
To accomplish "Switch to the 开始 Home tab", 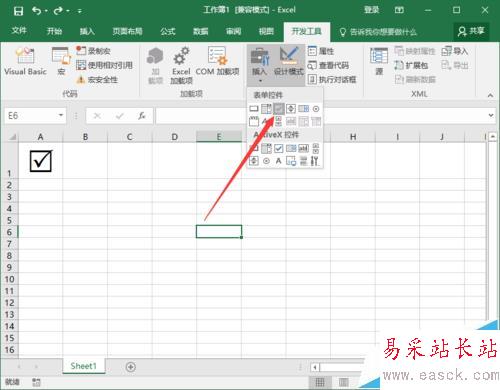I will coord(54,31).
